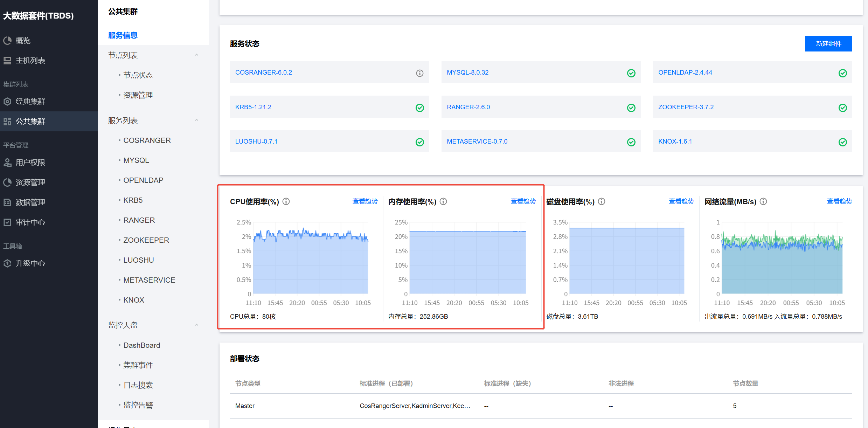Click the info icon next to CPU使用率(%)

point(286,201)
